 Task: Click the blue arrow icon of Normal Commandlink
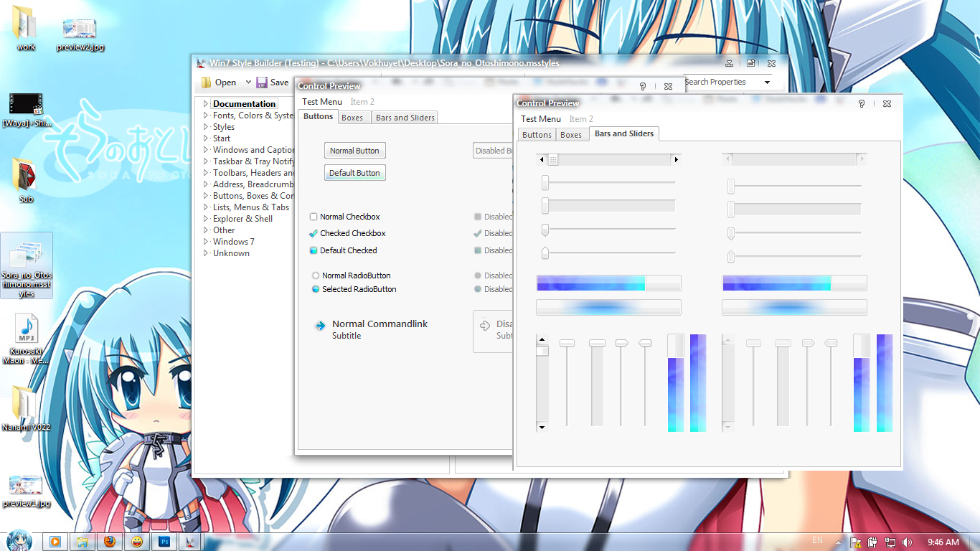tap(320, 326)
